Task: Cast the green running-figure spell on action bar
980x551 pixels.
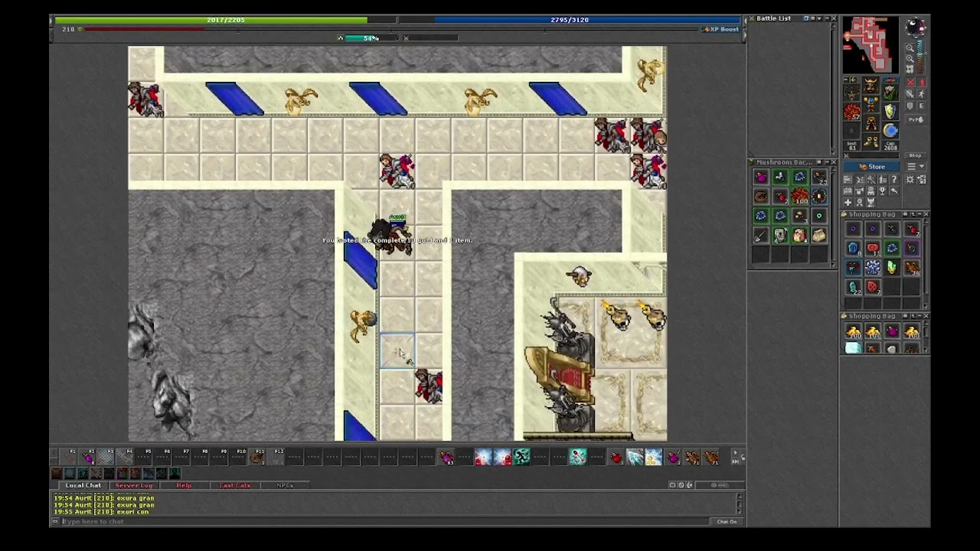Action: [x=521, y=458]
